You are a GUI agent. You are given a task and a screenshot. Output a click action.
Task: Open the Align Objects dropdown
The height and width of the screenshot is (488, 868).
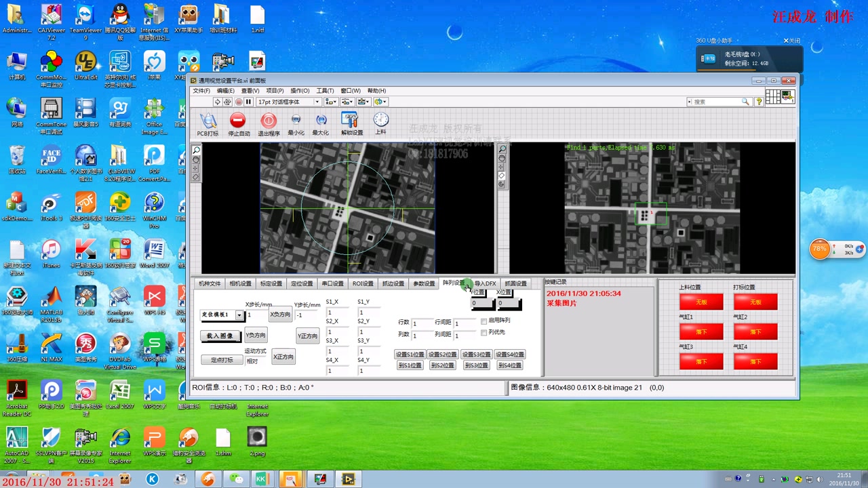(x=330, y=102)
